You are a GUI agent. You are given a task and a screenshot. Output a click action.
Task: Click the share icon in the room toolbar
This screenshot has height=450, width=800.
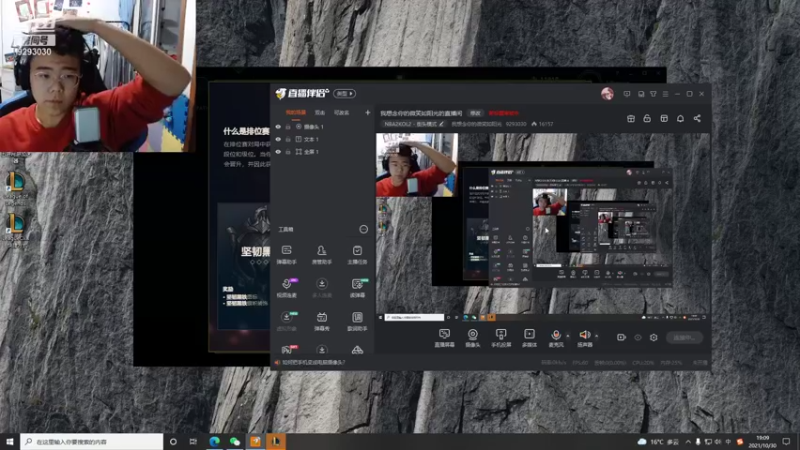pos(697,118)
